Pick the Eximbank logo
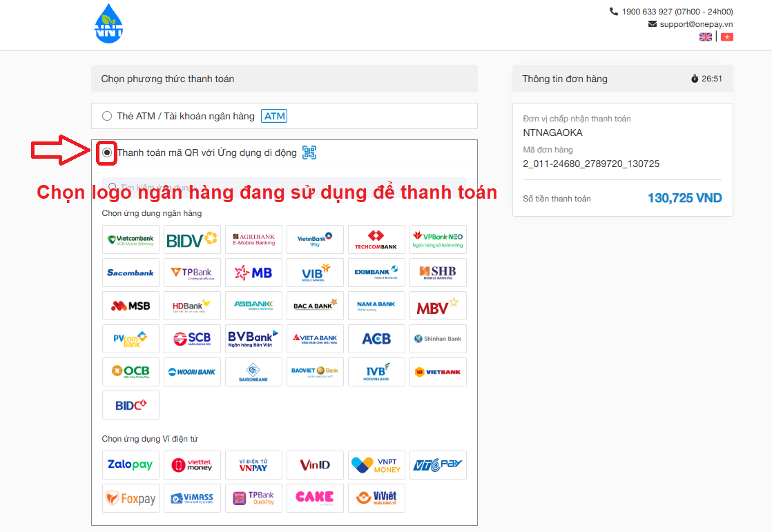Screen dimensions: 772x532 376,273
